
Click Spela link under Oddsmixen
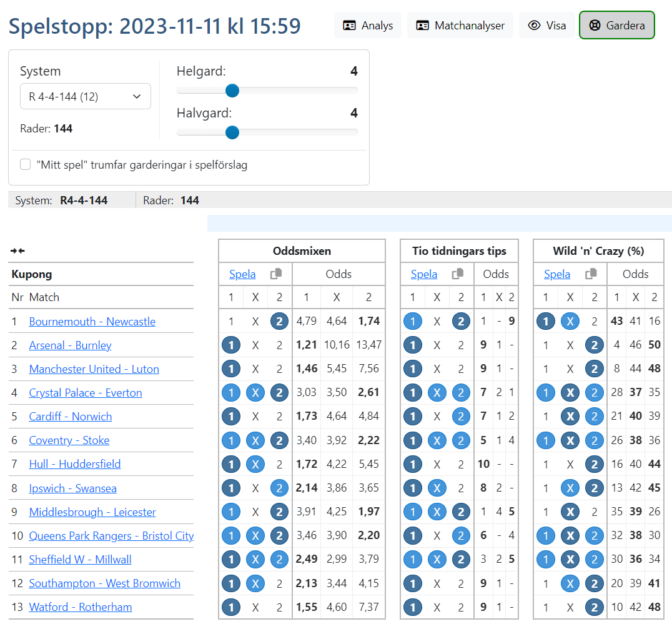click(x=242, y=274)
